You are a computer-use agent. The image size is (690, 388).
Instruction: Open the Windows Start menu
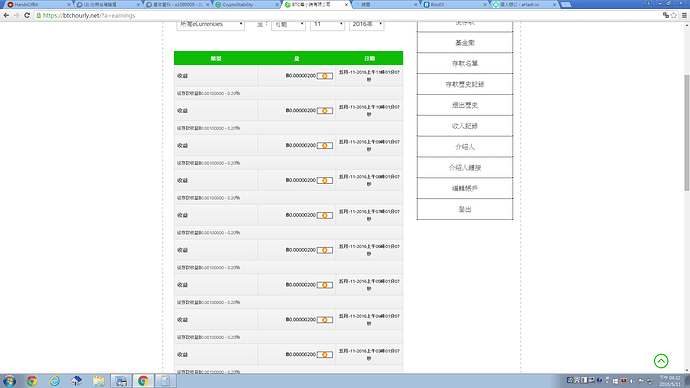9,381
